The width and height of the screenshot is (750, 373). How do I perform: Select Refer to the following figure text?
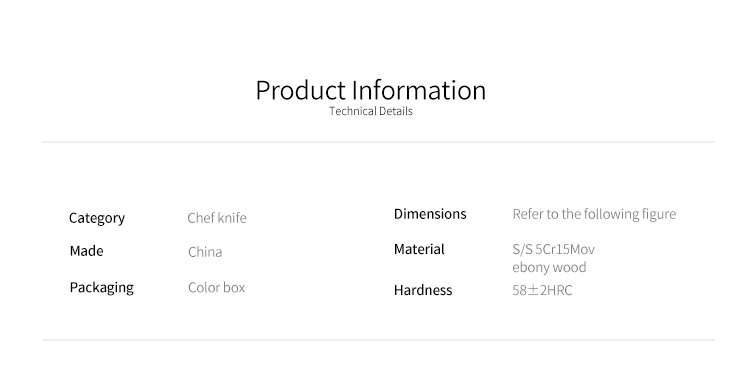[594, 214]
